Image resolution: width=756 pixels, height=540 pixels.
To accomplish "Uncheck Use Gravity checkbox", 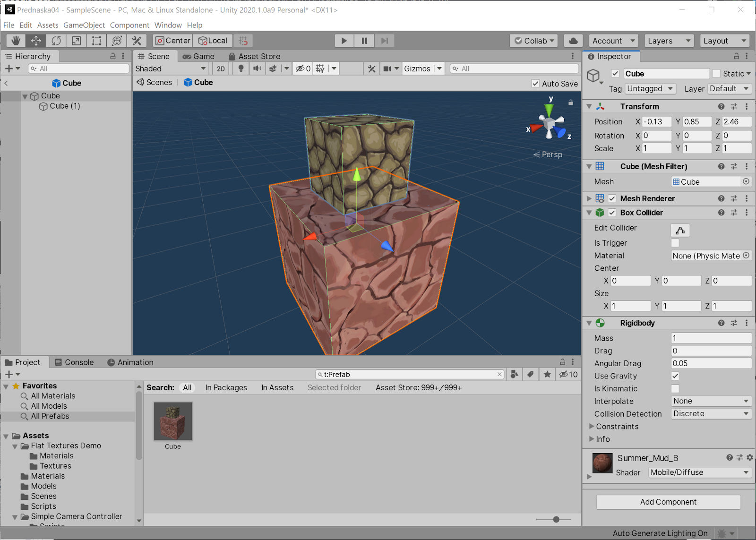I will (x=675, y=376).
